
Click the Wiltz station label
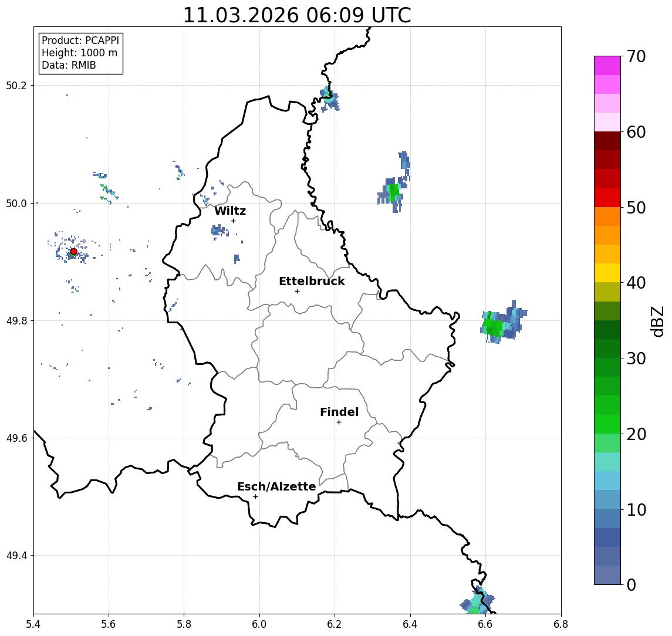pos(230,211)
